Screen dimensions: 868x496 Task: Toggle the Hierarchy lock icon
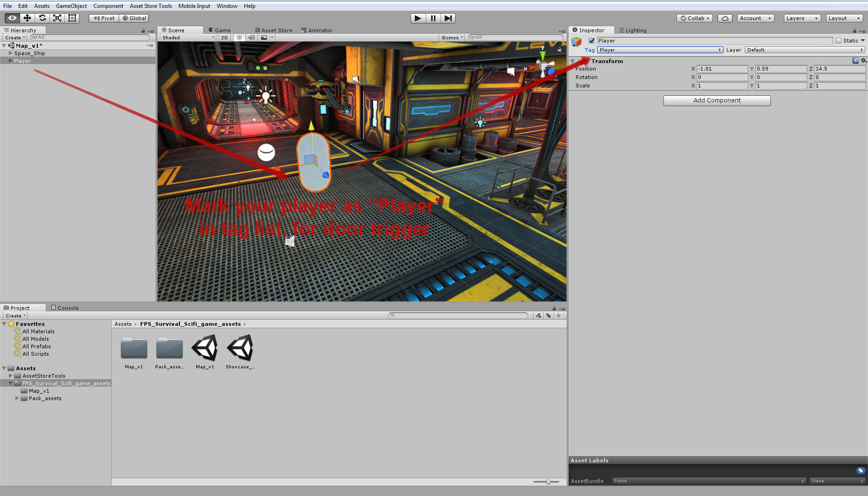point(143,30)
